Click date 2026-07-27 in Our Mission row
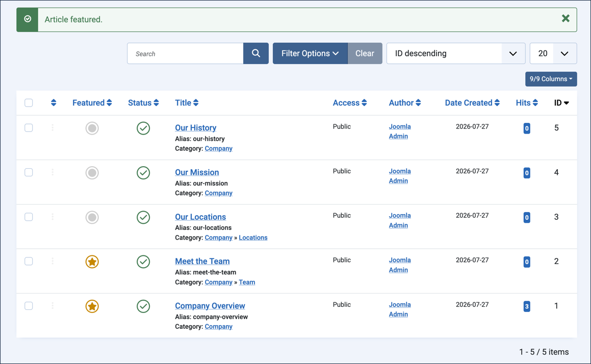This screenshot has width=591, height=364. coord(472,171)
